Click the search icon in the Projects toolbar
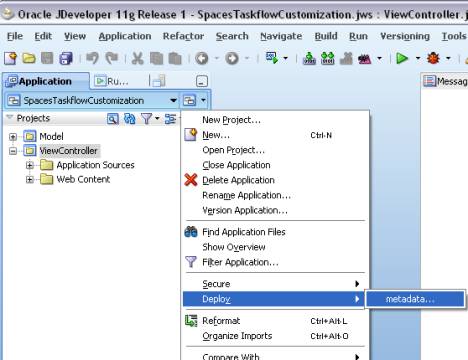Image resolution: width=468 pixels, height=360 pixels. point(113,119)
